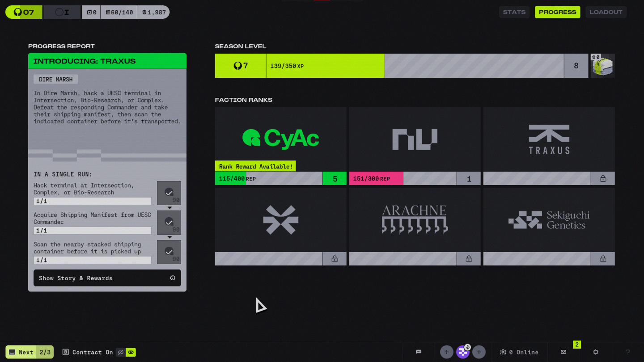Open the 0 Online friends list

pos(519,352)
